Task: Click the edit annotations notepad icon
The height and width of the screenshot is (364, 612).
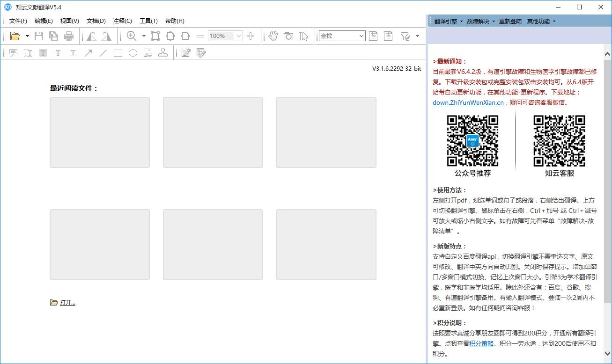Action: click(x=186, y=53)
